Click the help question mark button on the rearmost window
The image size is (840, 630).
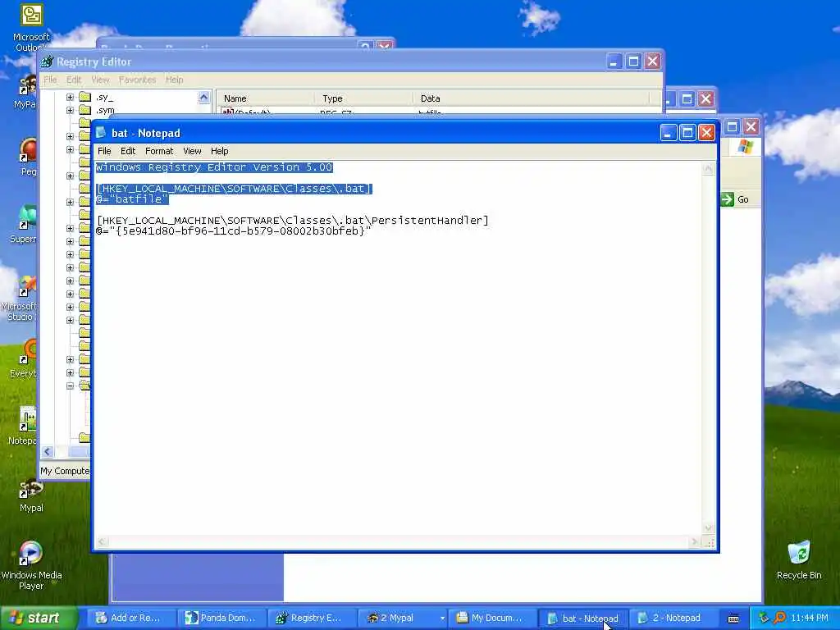(x=365, y=46)
